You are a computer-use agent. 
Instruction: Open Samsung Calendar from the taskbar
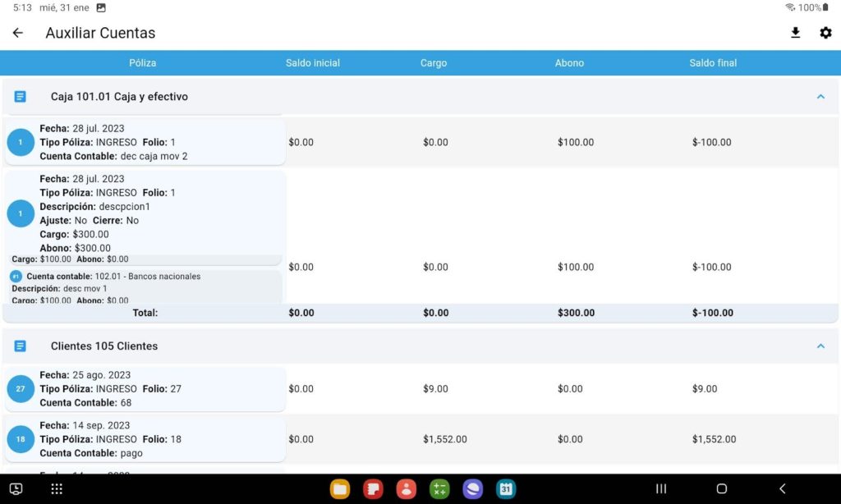(506, 488)
